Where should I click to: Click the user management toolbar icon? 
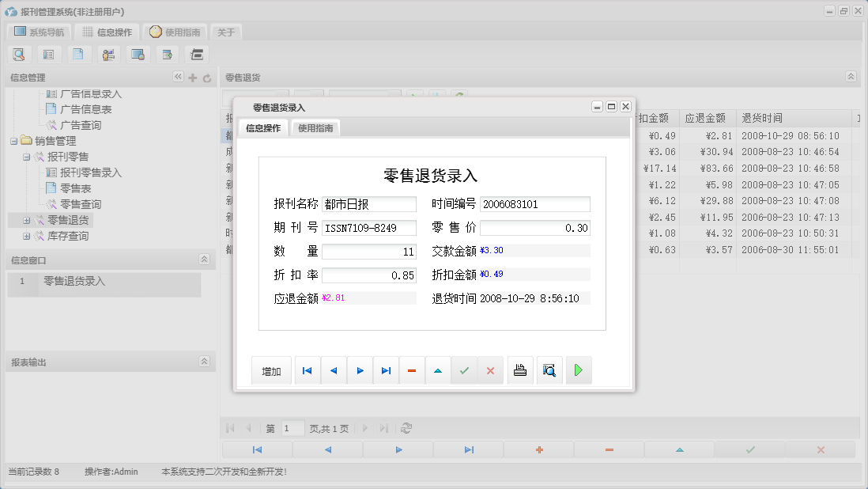coord(108,54)
